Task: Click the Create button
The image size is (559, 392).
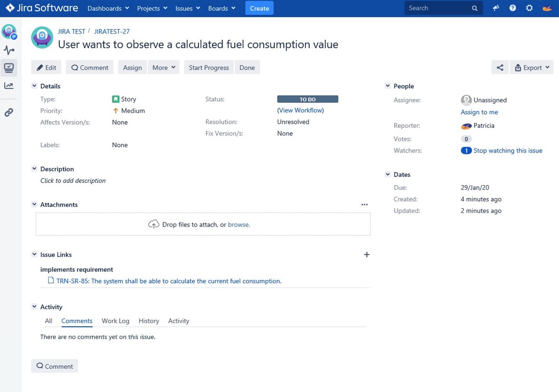Action: tap(259, 8)
